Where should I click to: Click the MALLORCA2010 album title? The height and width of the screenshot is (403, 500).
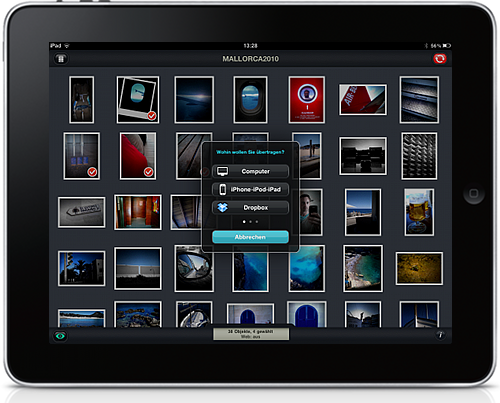(x=251, y=59)
